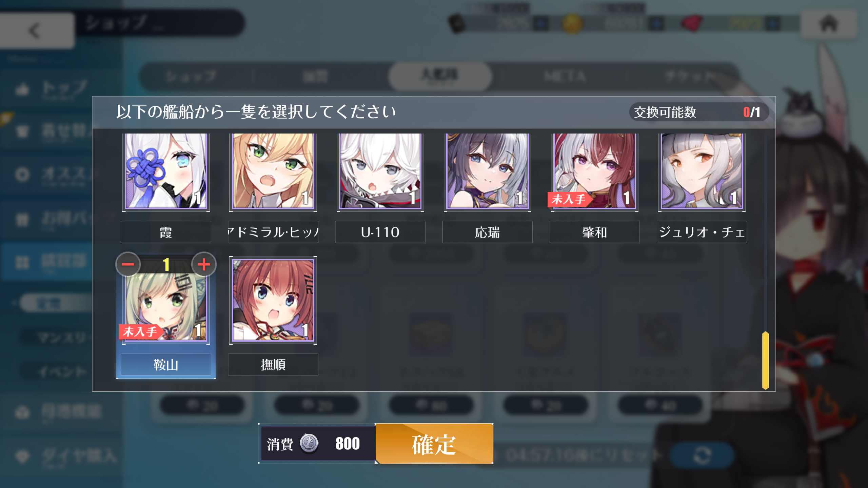The height and width of the screenshot is (488, 868).
Task: Click the 800 medal cost icon
Action: point(309,443)
